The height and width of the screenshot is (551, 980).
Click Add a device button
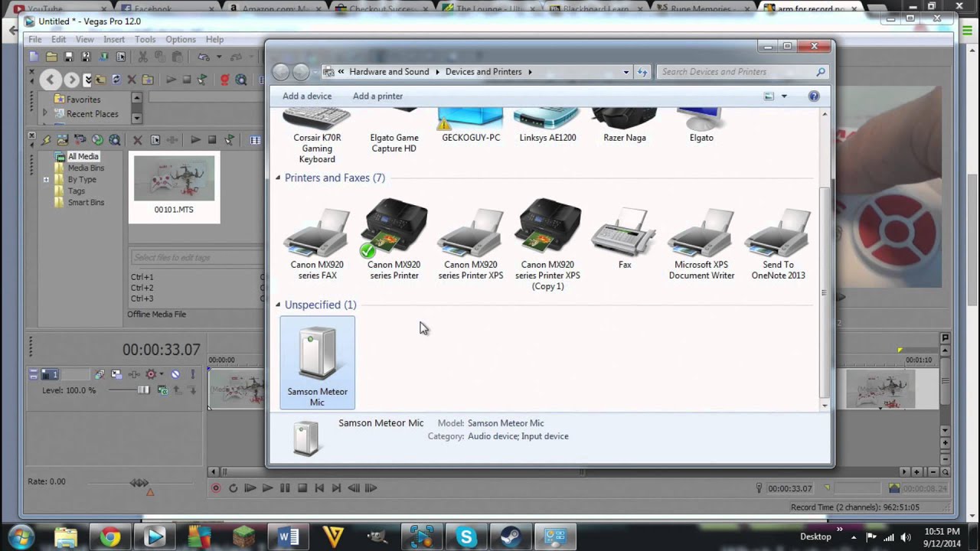pyautogui.click(x=307, y=96)
